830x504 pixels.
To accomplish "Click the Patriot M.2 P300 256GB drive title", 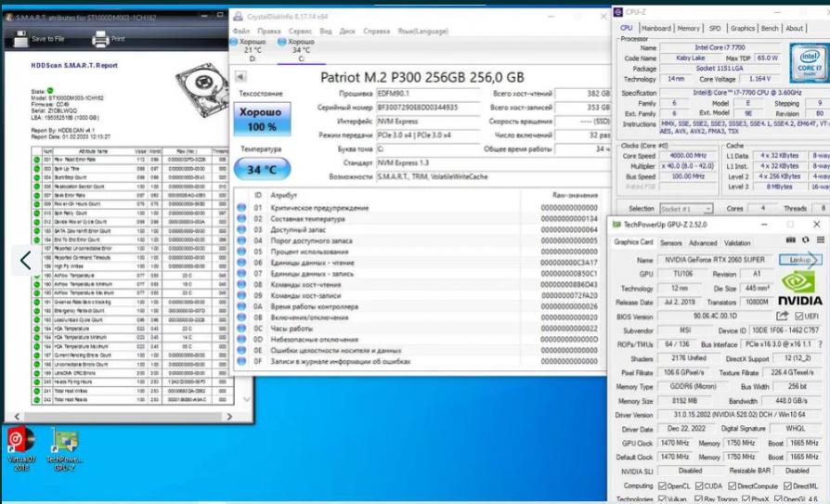I will point(422,77).
